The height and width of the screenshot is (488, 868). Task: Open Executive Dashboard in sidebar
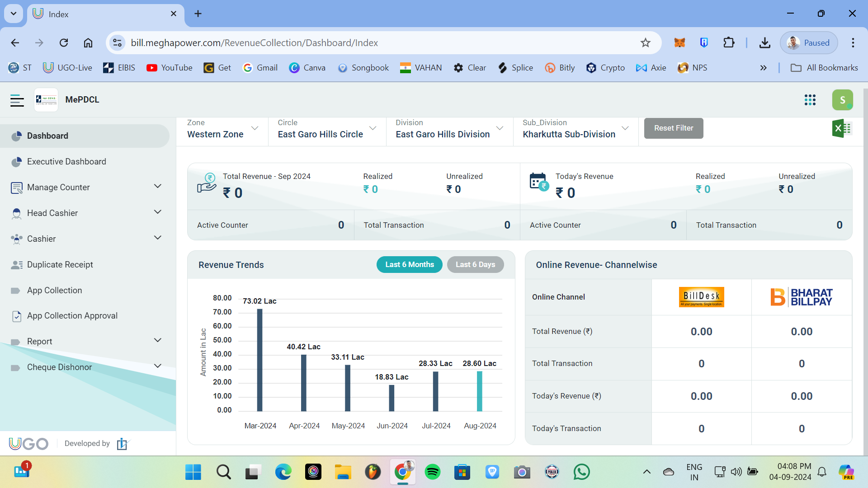[85, 162]
